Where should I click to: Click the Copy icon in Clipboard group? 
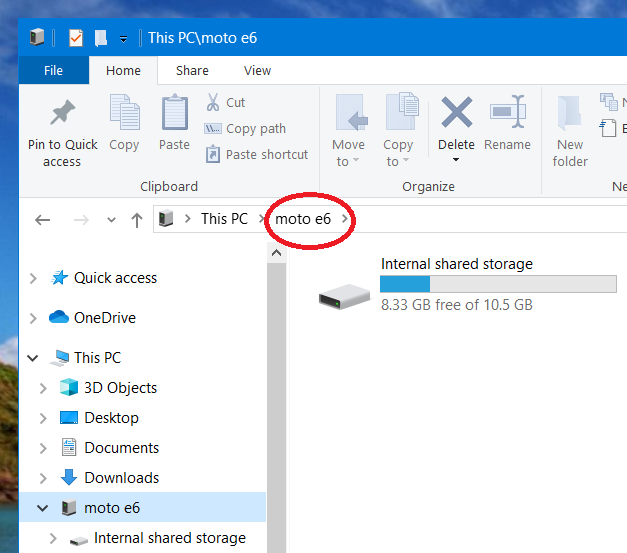(124, 112)
